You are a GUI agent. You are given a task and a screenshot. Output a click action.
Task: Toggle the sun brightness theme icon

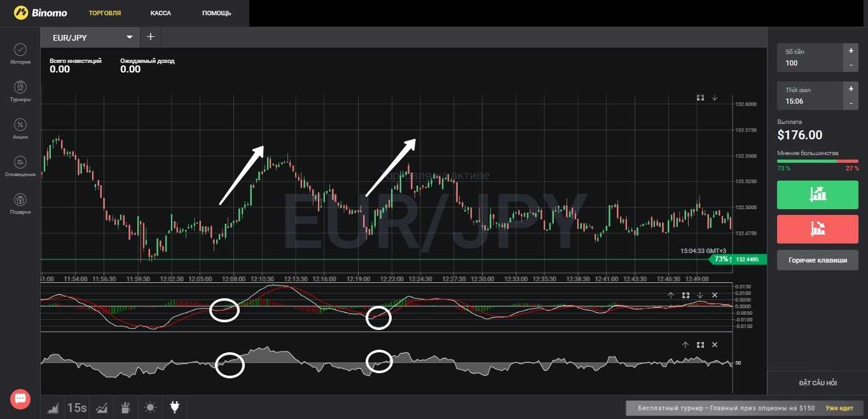coord(149,408)
